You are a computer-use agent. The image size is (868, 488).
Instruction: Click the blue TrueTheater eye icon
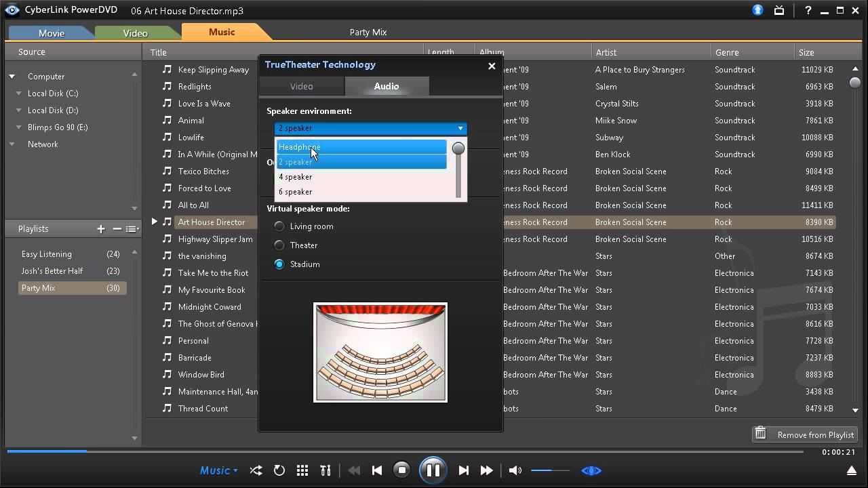coord(591,470)
